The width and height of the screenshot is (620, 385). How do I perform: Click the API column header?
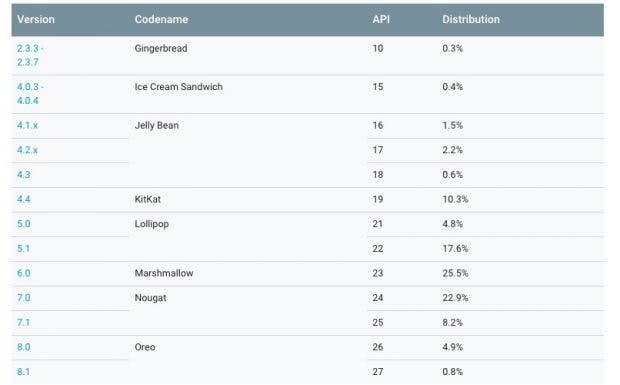click(x=381, y=19)
